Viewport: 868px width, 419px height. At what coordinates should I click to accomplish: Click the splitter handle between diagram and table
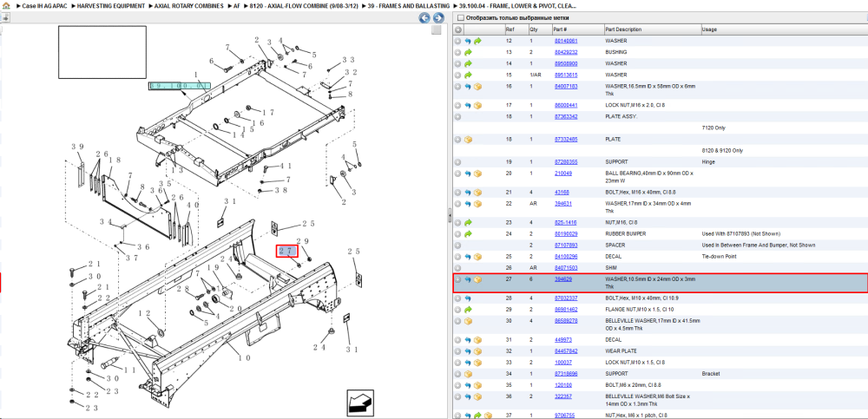tap(449, 216)
